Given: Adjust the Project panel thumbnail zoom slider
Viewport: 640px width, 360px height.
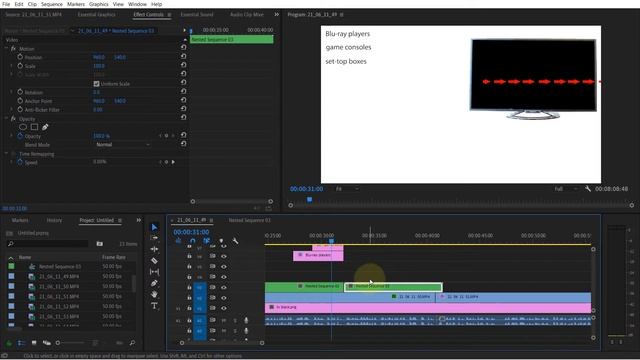Looking at the screenshot, I should click(x=71, y=343).
